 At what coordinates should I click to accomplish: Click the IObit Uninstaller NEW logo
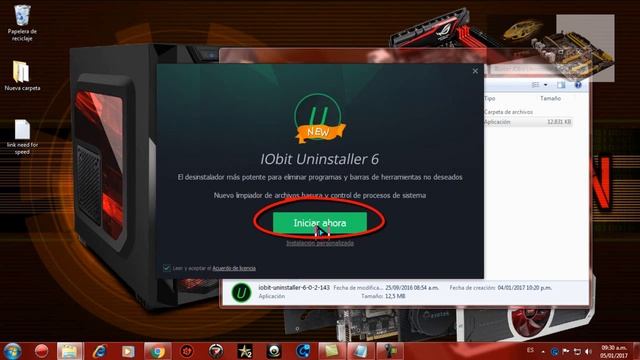click(319, 118)
